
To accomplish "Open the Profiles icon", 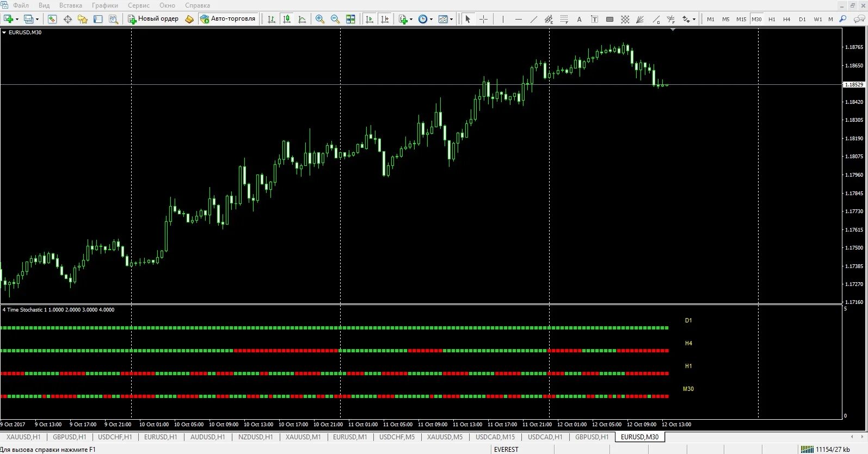I will click(29, 19).
